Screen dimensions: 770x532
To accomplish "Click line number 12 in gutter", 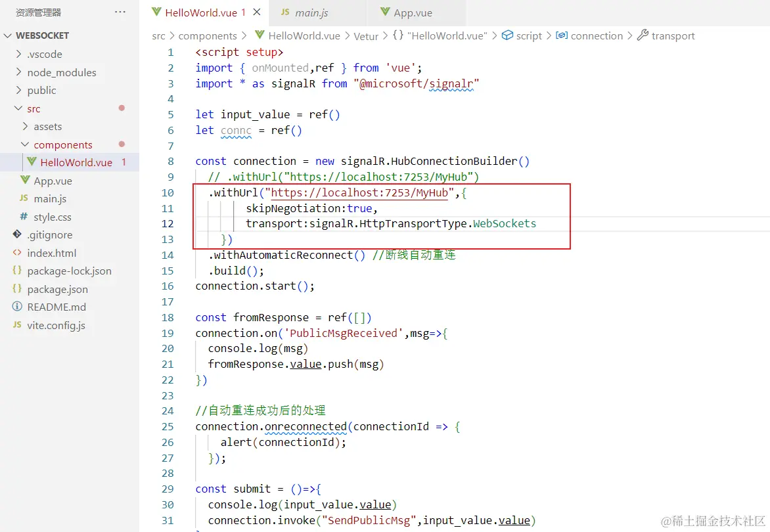I will tap(168, 224).
